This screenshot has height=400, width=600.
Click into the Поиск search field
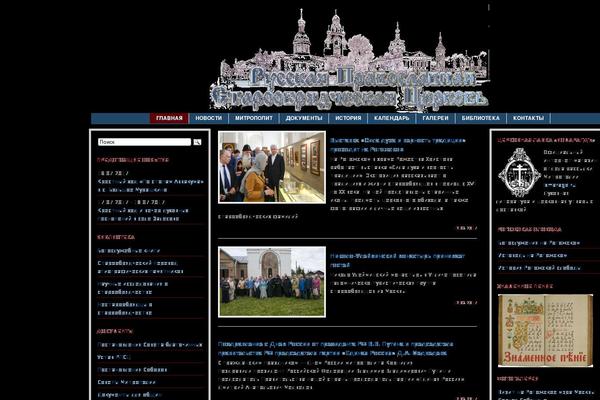point(144,142)
